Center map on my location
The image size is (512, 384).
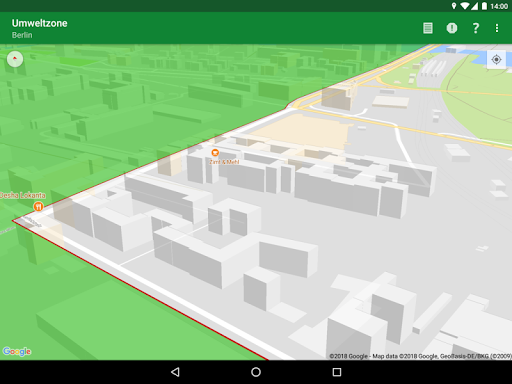point(496,60)
